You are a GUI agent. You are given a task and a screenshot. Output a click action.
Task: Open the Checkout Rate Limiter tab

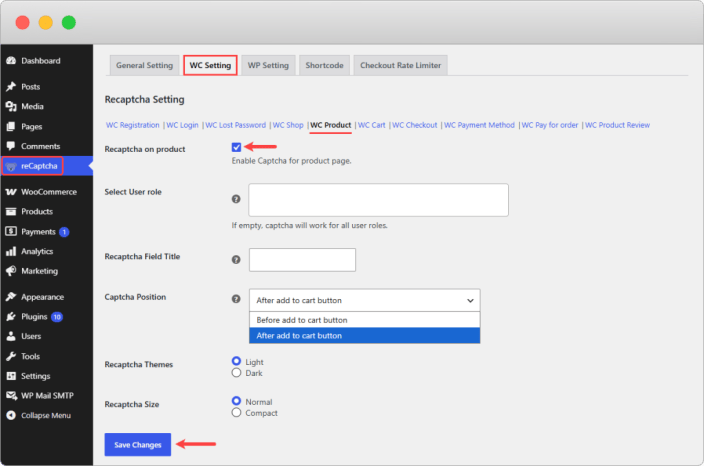(400, 66)
